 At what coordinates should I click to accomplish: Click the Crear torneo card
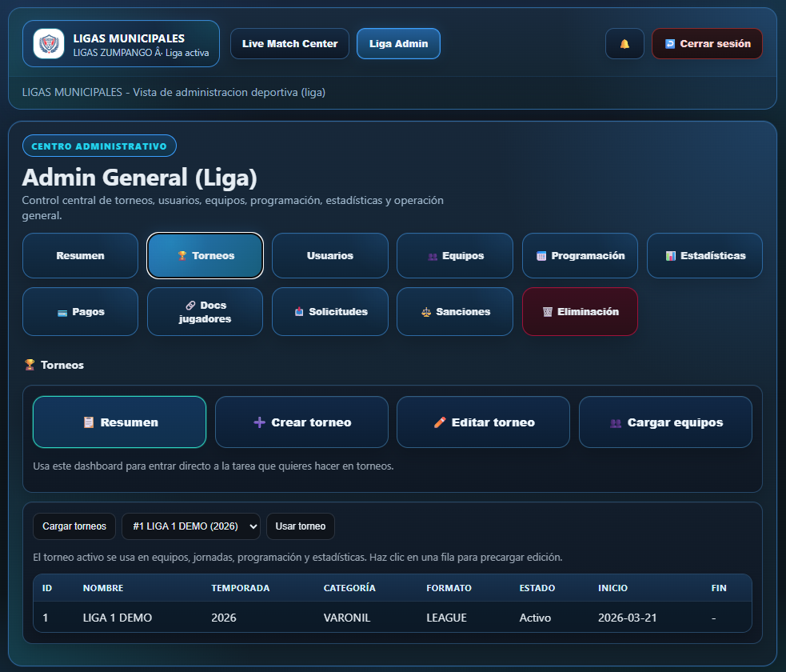(x=301, y=422)
